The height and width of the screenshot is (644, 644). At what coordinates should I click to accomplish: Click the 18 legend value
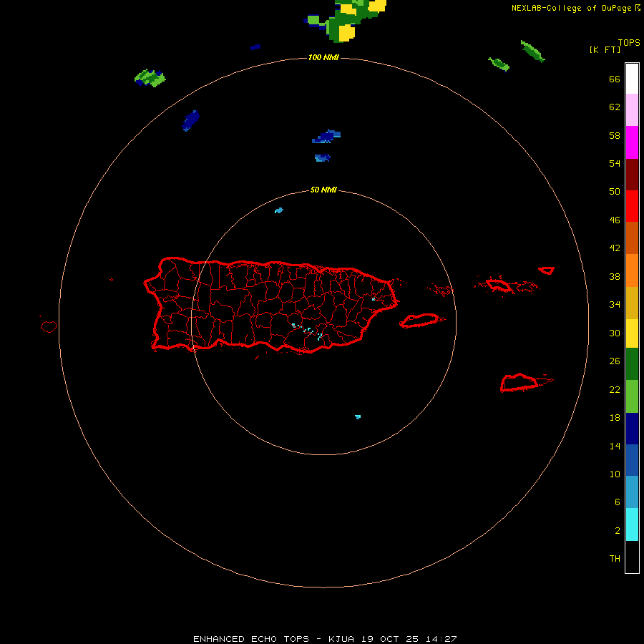[615, 418]
